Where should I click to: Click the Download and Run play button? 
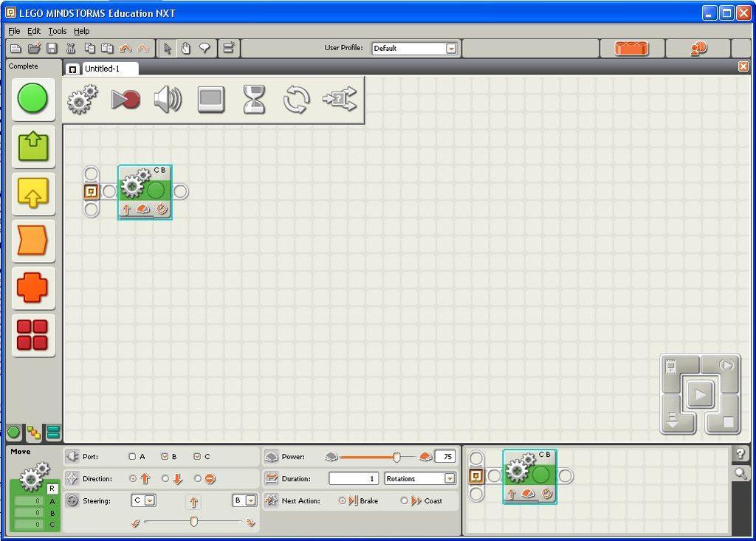(700, 395)
